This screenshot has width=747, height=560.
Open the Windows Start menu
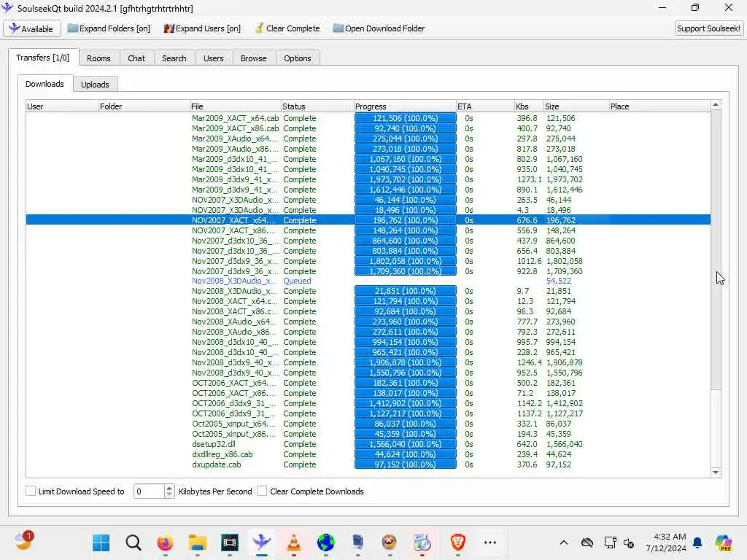pos(101,542)
